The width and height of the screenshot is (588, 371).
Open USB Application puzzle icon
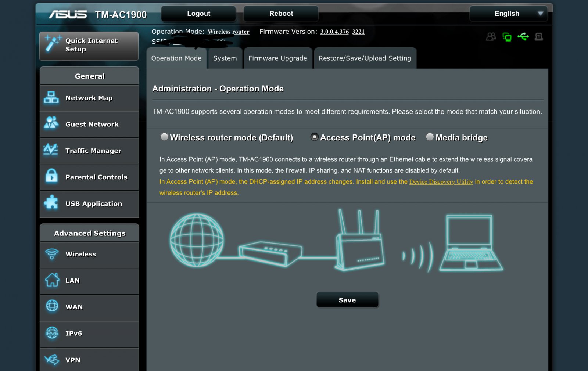point(51,203)
